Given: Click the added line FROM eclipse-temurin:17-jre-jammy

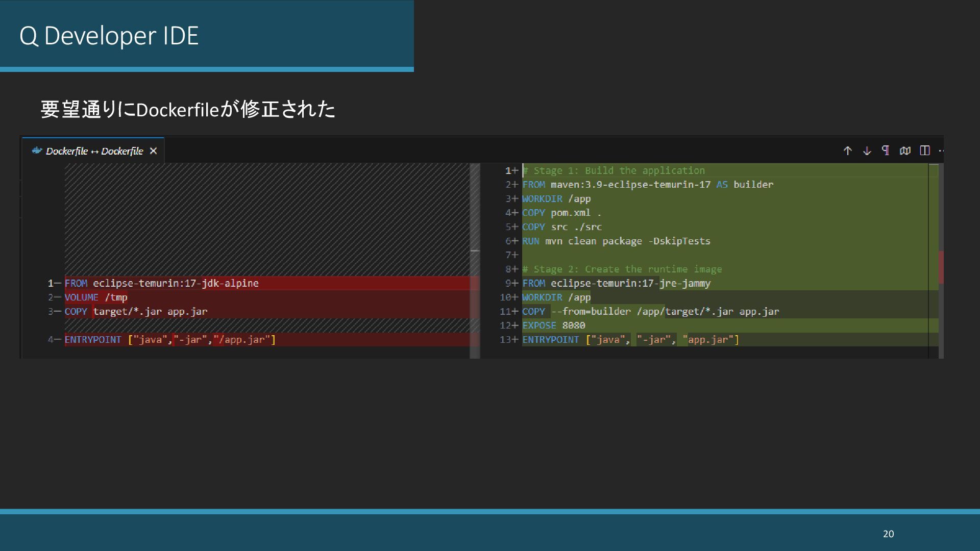Looking at the screenshot, I should [616, 283].
